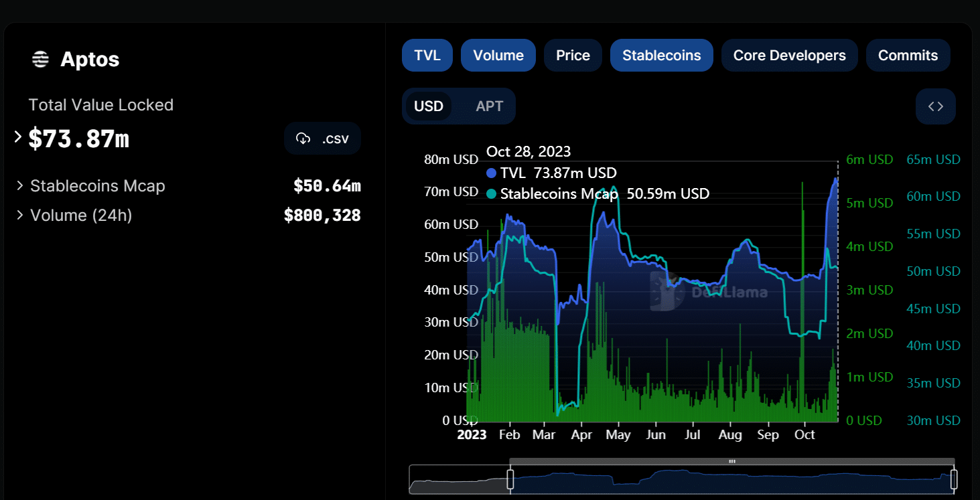Toggle the TVL chart series

tap(427, 56)
